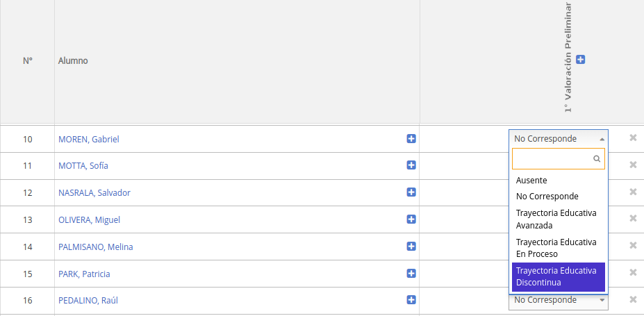This screenshot has width=644, height=316.
Task: Click the plus icon beside PARK, Patricia
Action: coord(411,274)
